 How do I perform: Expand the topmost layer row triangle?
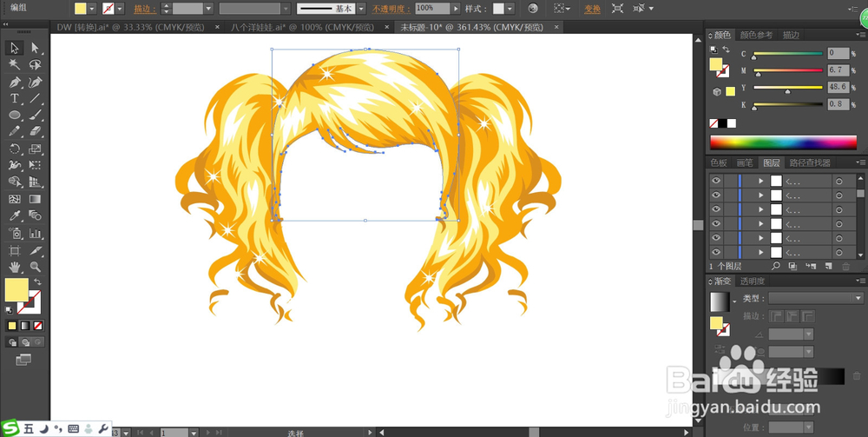[761, 181]
